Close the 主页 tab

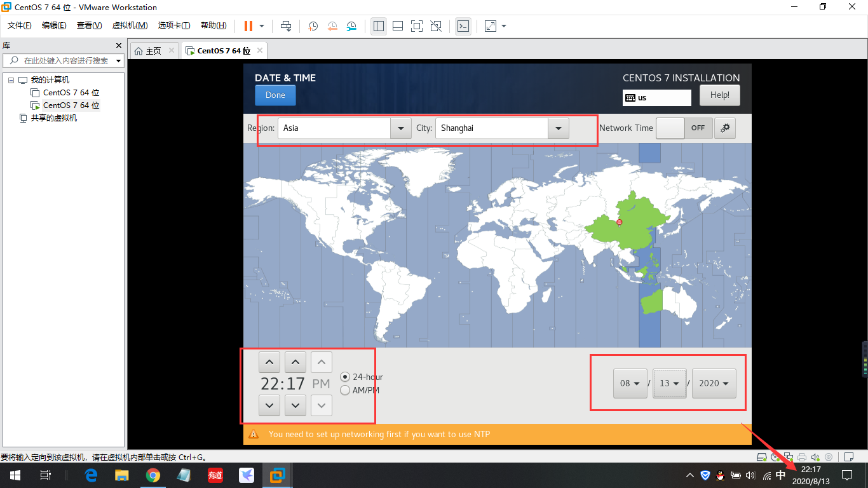click(172, 50)
